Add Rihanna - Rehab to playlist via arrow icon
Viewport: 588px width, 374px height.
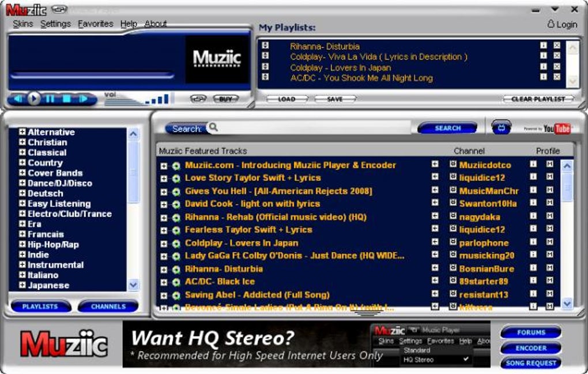tap(435, 216)
